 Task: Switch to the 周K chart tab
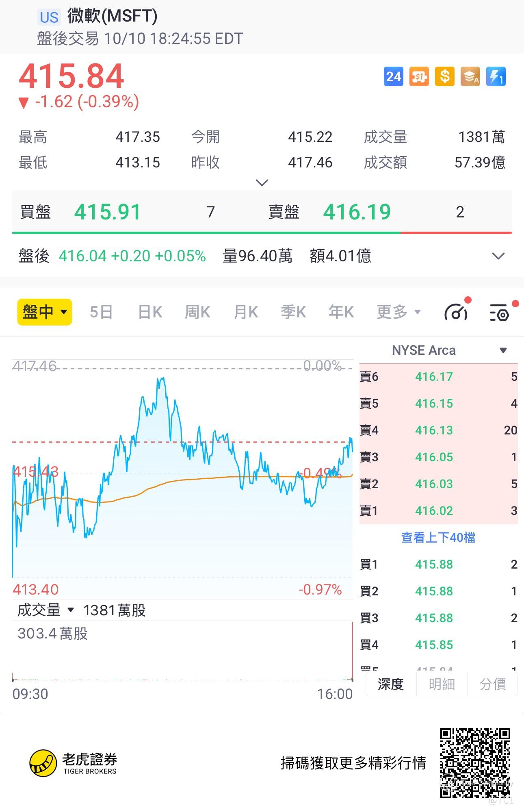197,312
